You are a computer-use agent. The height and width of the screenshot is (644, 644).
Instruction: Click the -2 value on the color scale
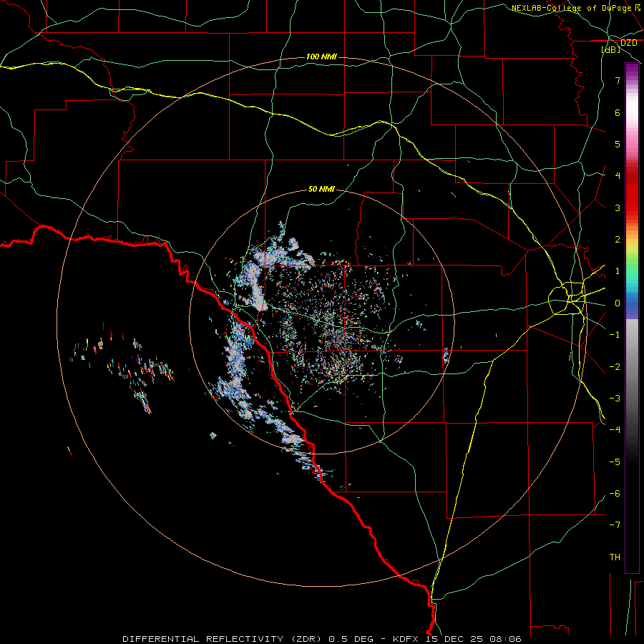(x=615, y=367)
